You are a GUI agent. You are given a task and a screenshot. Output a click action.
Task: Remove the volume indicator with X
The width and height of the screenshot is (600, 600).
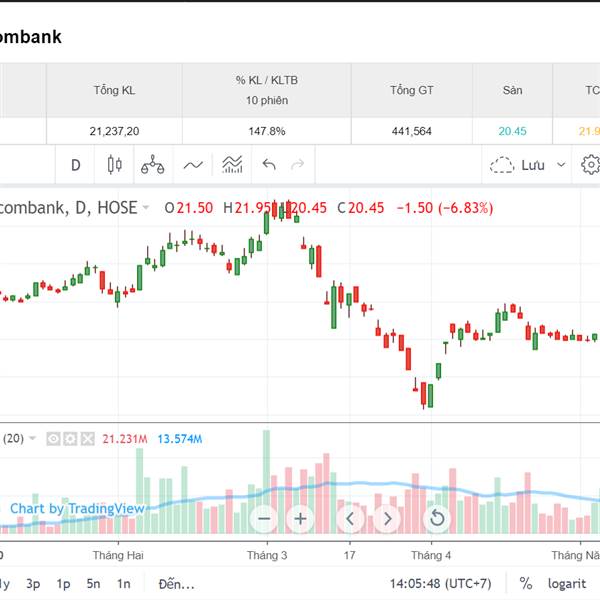click(88, 439)
